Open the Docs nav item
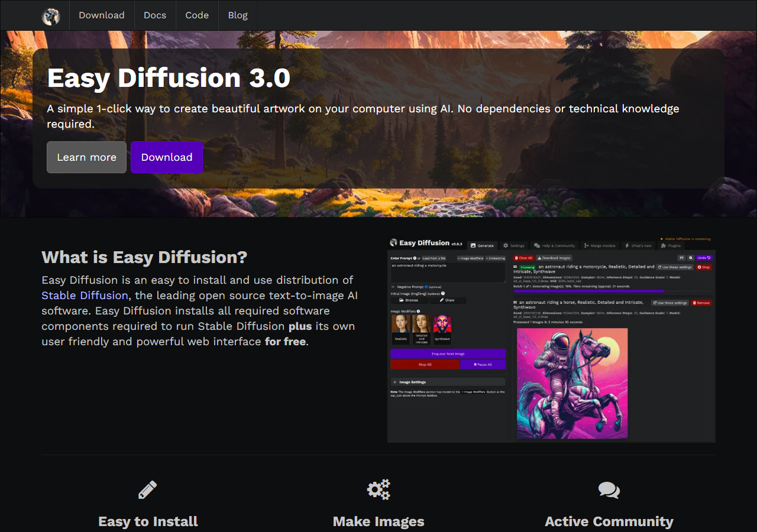757x532 pixels. click(155, 15)
